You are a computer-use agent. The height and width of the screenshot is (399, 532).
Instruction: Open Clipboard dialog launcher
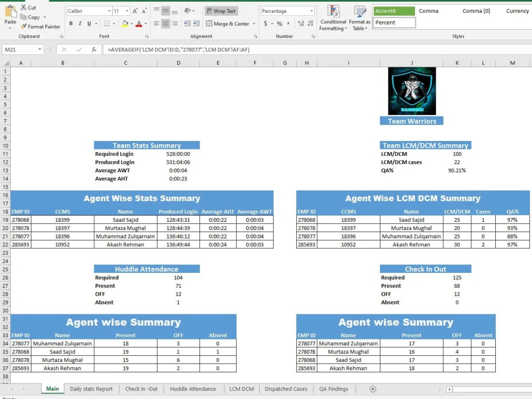click(x=61, y=36)
